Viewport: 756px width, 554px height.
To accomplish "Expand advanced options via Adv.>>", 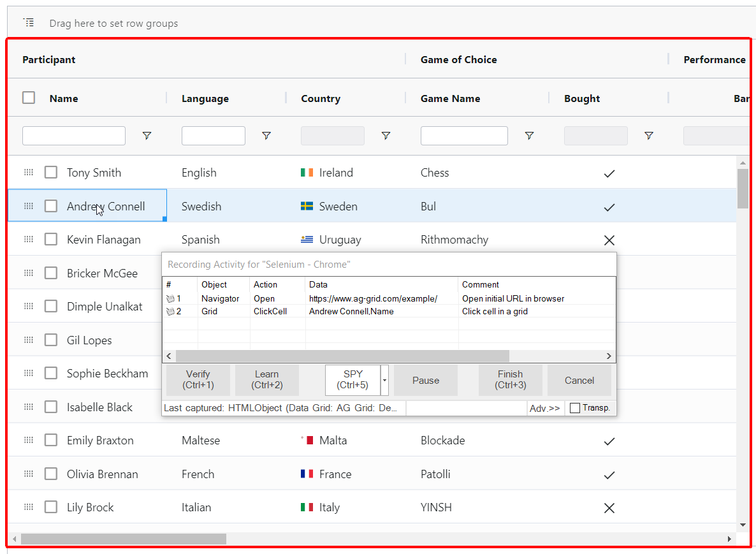I will click(x=545, y=407).
